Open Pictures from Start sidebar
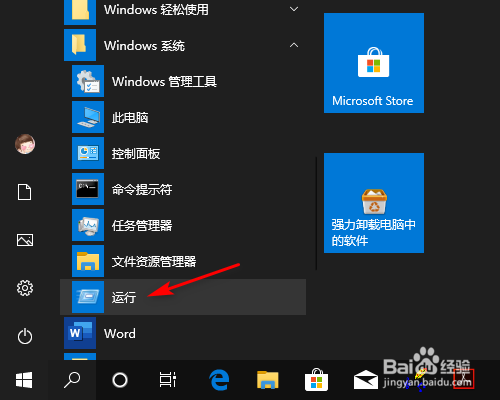500x400 pixels. pyautogui.click(x=25, y=240)
